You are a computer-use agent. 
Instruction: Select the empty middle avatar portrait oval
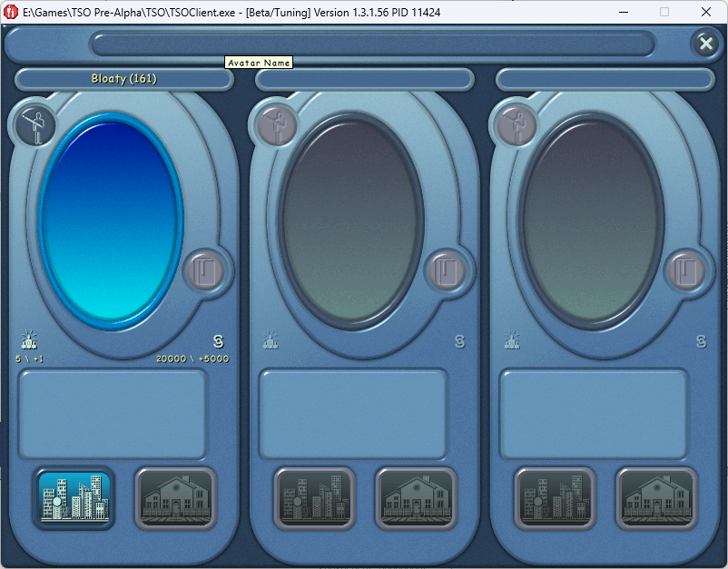click(x=351, y=221)
